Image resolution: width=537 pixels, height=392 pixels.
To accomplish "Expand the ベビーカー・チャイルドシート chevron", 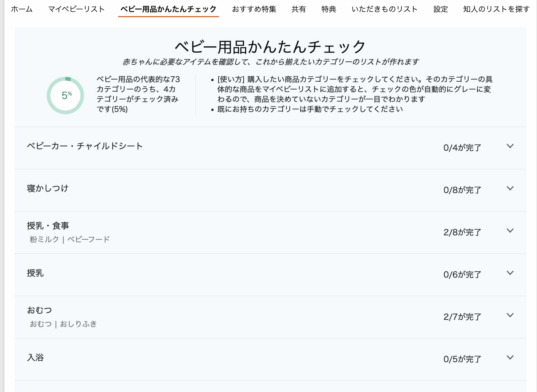I will [510, 146].
